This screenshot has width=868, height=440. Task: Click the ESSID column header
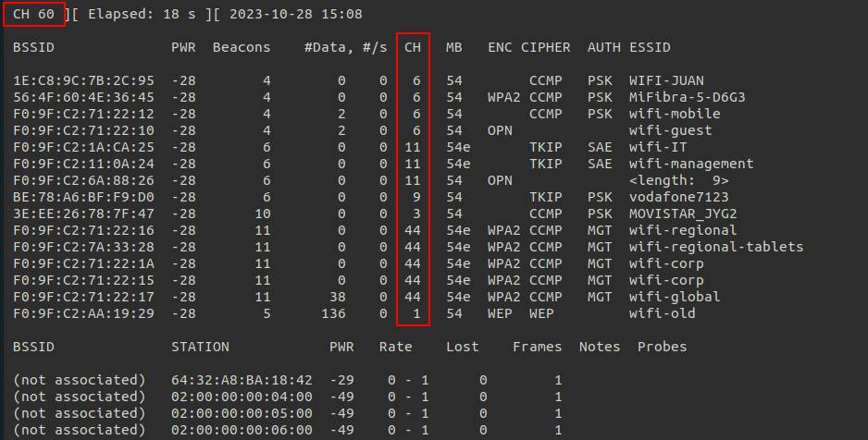650,47
